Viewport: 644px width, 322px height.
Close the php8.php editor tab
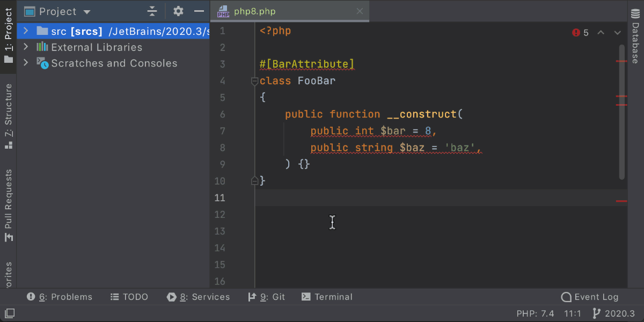point(360,11)
